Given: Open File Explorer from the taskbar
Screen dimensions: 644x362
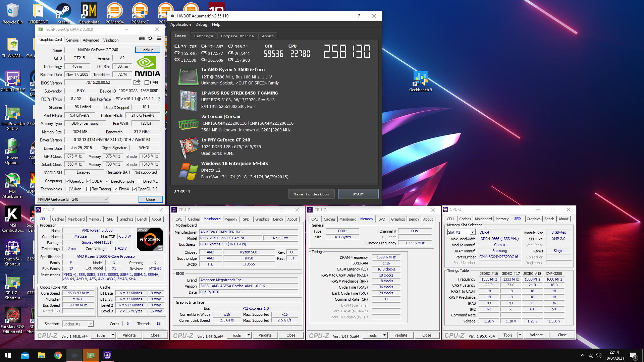Looking at the screenshot, I should click(x=42, y=355).
